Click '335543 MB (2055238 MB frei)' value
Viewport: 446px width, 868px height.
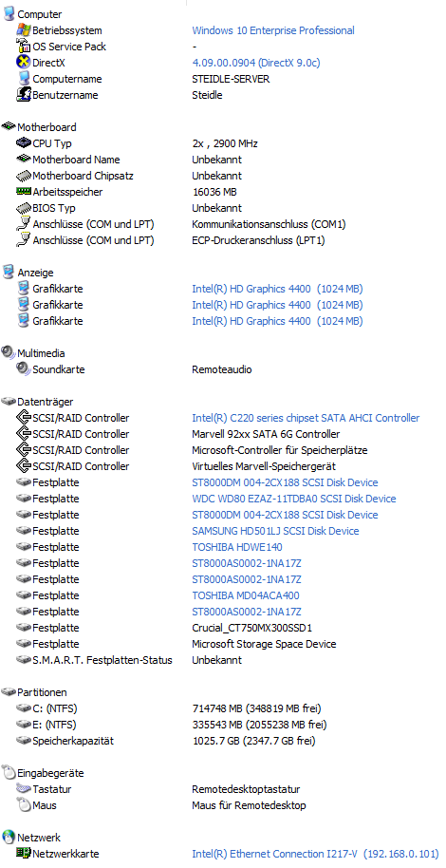tap(259, 725)
